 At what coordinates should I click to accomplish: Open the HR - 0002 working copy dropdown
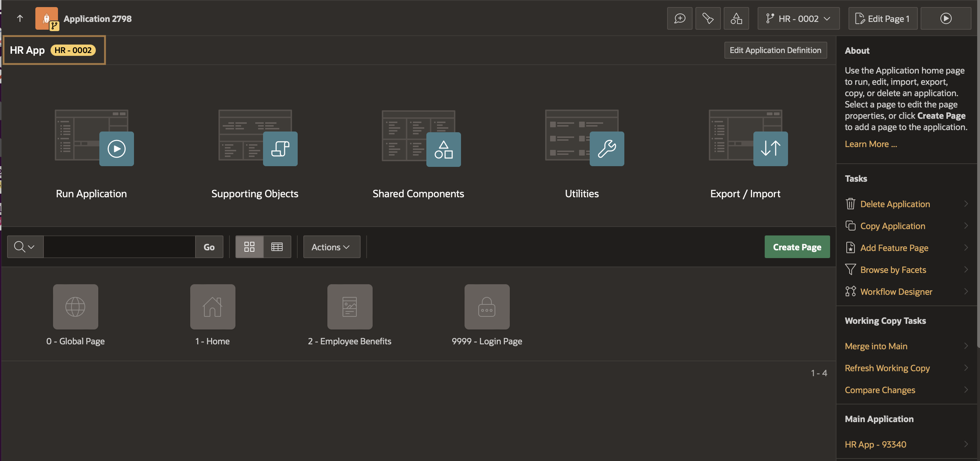coord(798,19)
